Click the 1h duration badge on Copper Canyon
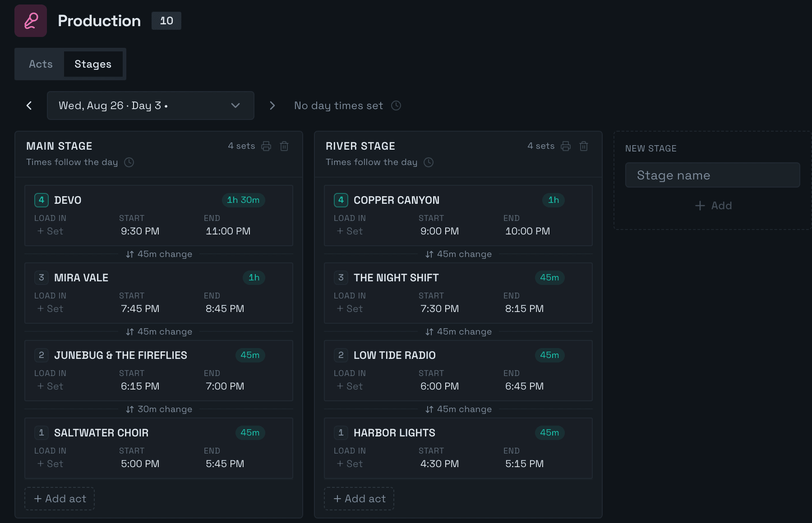This screenshot has height=523, width=812. tap(554, 200)
